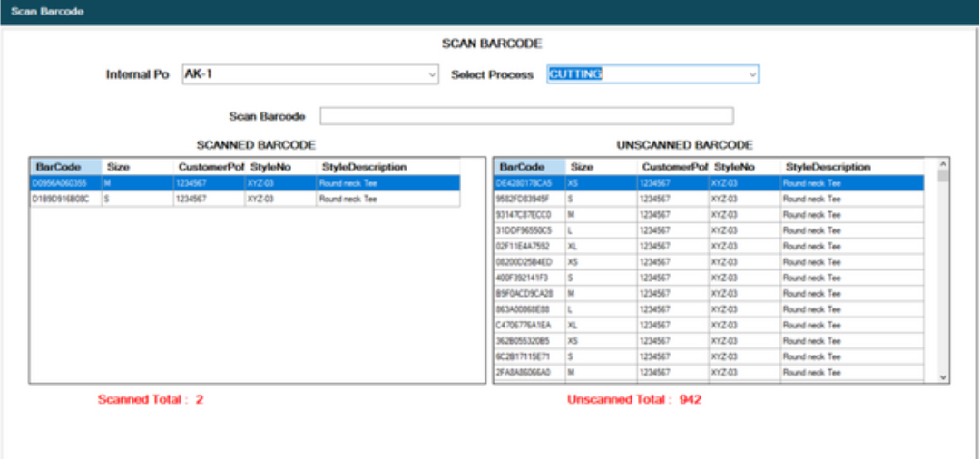The height and width of the screenshot is (459, 980).
Task: Click the scroll-up arrow of Unscanned Barcode list
Action: 943,163
